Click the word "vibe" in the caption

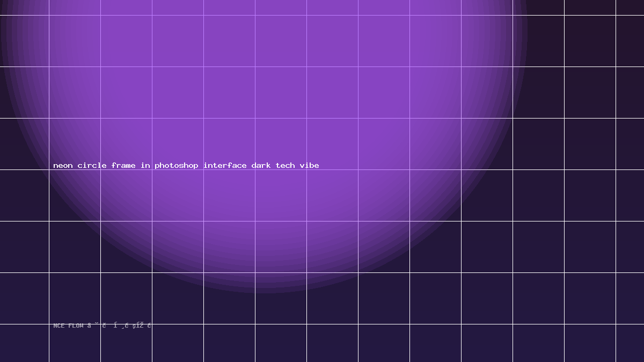point(310,166)
